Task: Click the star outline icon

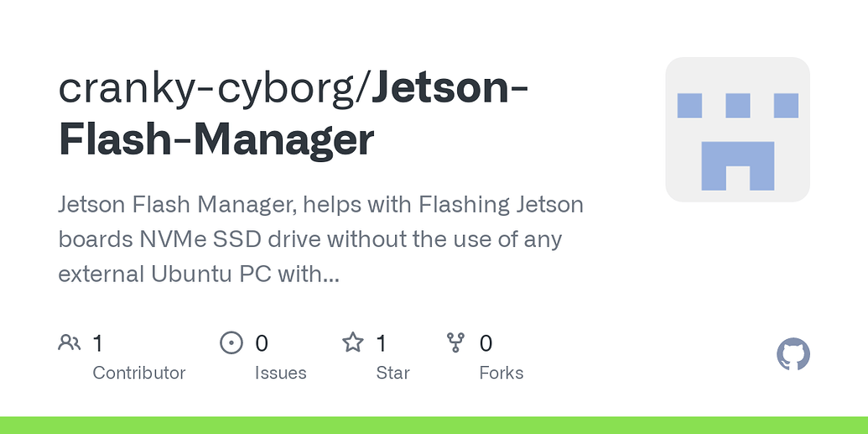Action: click(x=352, y=342)
